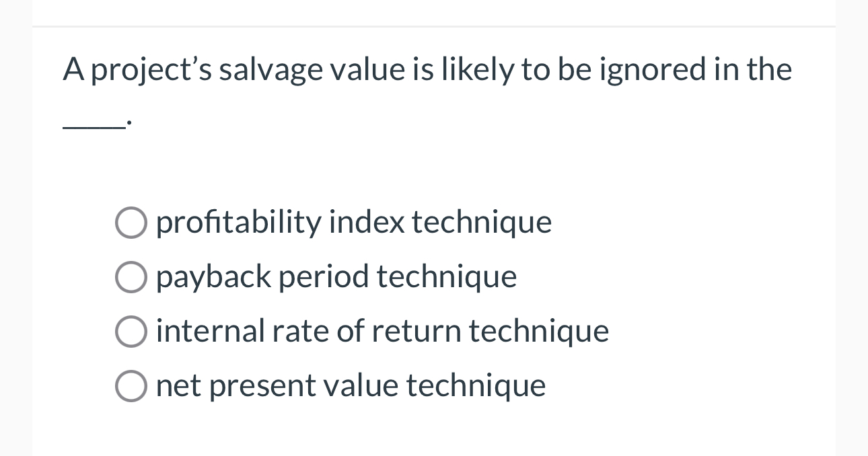Click the question text about salvage value
868x456 pixels.
click(427, 69)
